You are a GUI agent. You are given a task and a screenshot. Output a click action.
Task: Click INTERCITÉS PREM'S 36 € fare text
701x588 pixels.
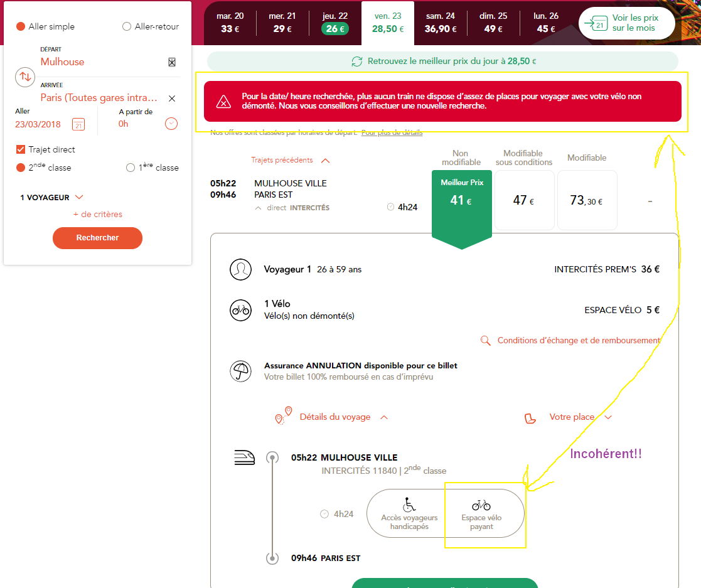pos(607,269)
